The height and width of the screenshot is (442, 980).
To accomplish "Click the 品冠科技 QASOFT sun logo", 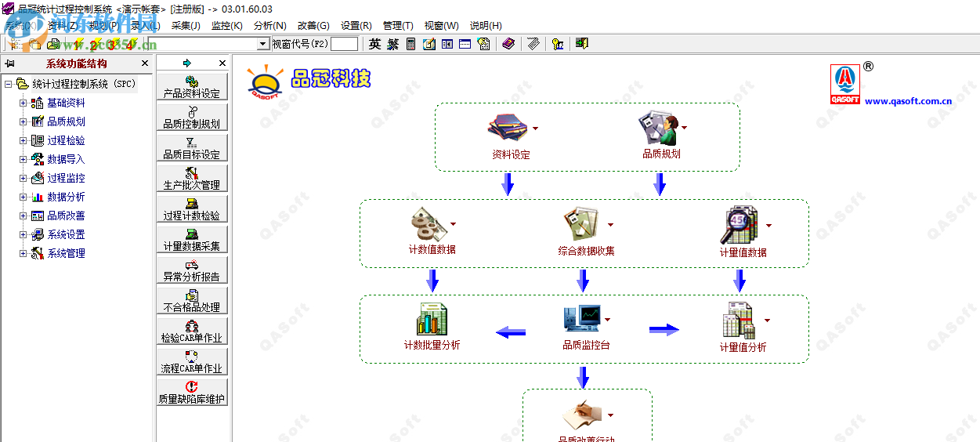I will 266,84.
